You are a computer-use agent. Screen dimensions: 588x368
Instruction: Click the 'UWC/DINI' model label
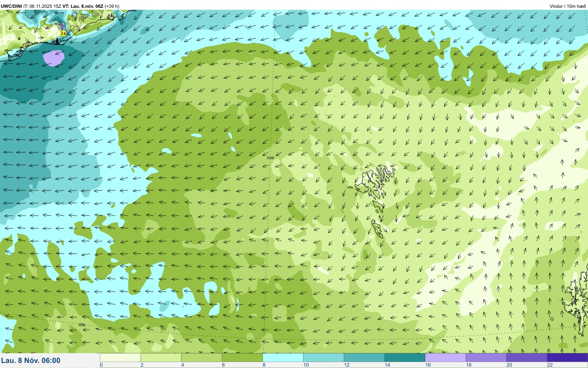coord(11,6)
